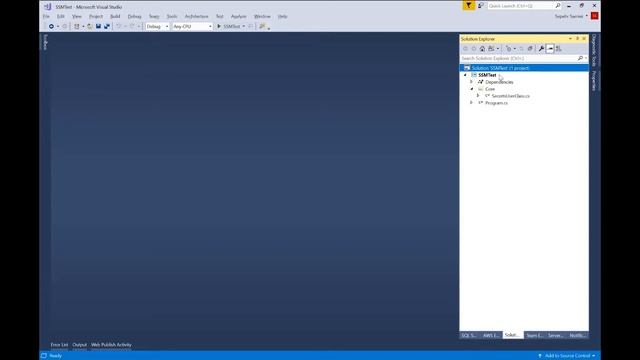Expand the Dependencies node
This screenshot has height=360, width=640.
point(471,82)
